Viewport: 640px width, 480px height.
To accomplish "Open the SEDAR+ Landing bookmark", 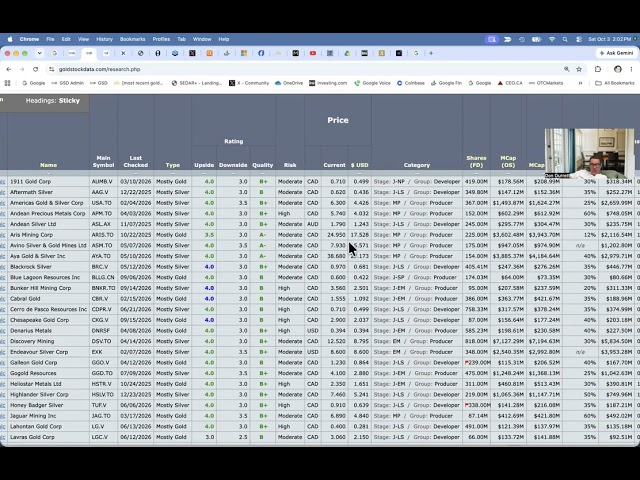I will (197, 83).
